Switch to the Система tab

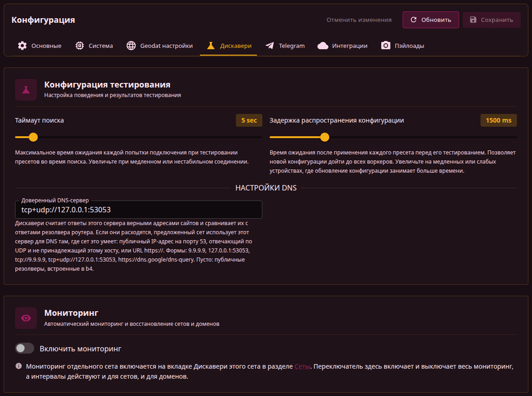(x=94, y=46)
